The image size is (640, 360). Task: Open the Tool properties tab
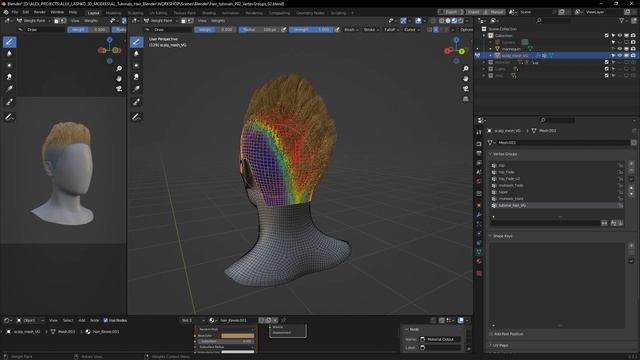tap(479, 132)
